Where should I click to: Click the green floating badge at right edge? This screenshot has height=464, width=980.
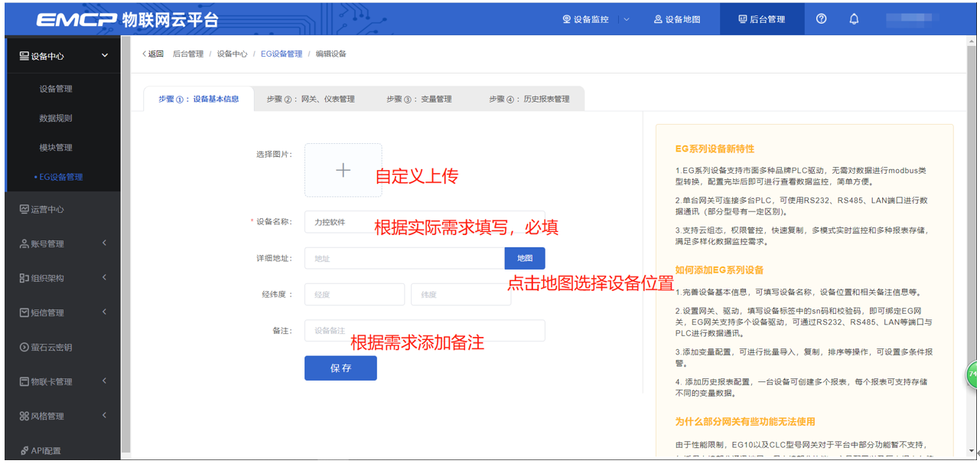click(x=973, y=374)
